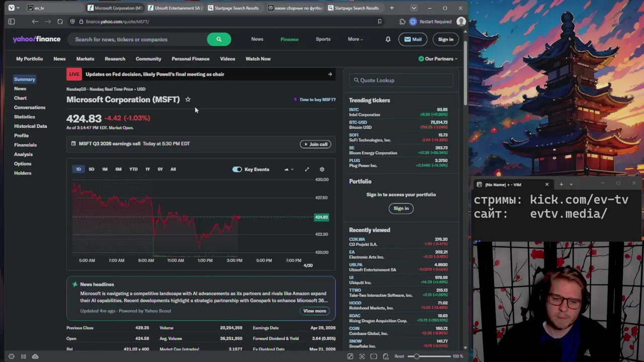Close the VIM terminal tab
Viewport: 644px width, 362px height.
(x=547, y=185)
